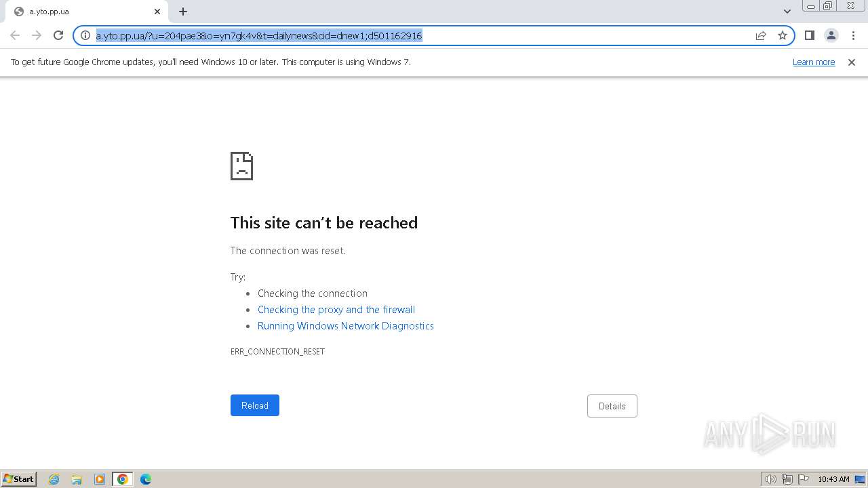Open the Windows Start menu
The width and height of the screenshot is (868, 488).
coord(19,479)
